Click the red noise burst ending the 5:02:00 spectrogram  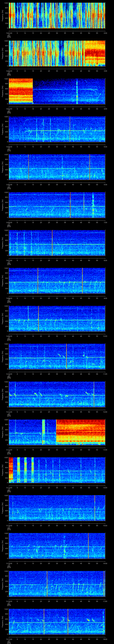click(95, 53)
